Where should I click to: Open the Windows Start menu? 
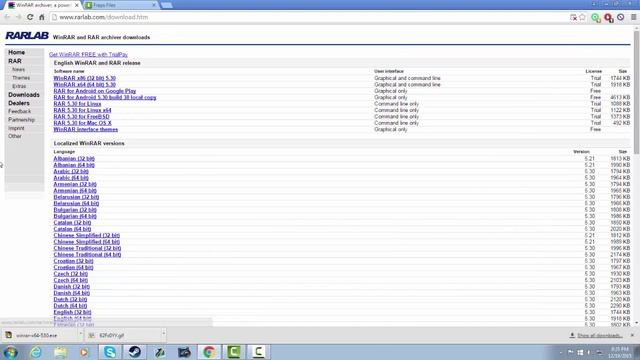click(x=11, y=352)
